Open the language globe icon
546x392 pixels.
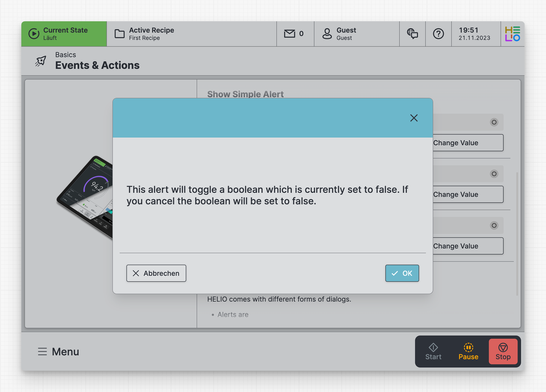[x=412, y=34]
